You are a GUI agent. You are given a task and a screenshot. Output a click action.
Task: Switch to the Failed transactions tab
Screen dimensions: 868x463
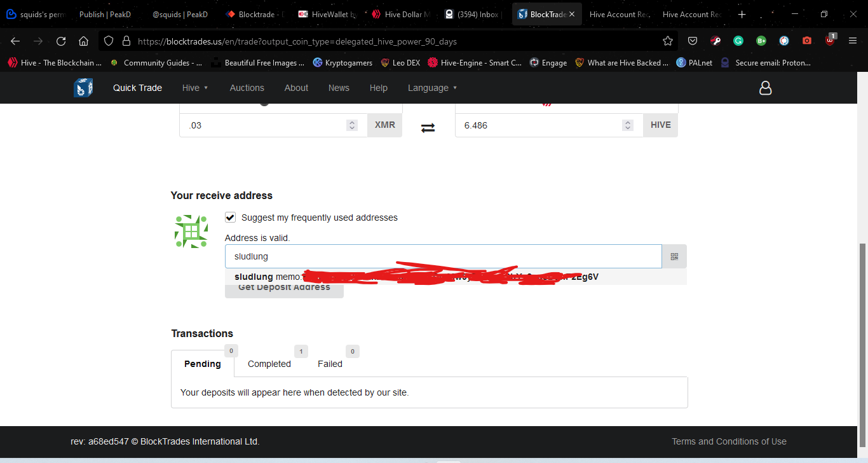pyautogui.click(x=330, y=364)
